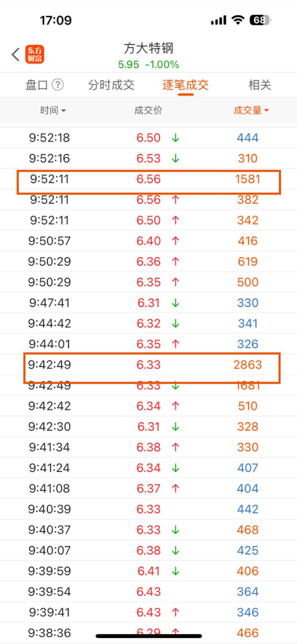Viewport: 297px width, 644px height.
Task: Select the 9:42:49 trade with volume 2863
Action: coord(152,365)
